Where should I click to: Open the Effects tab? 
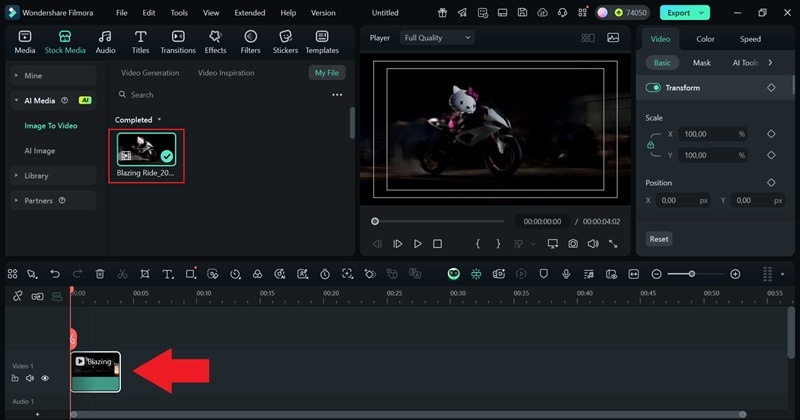click(215, 42)
